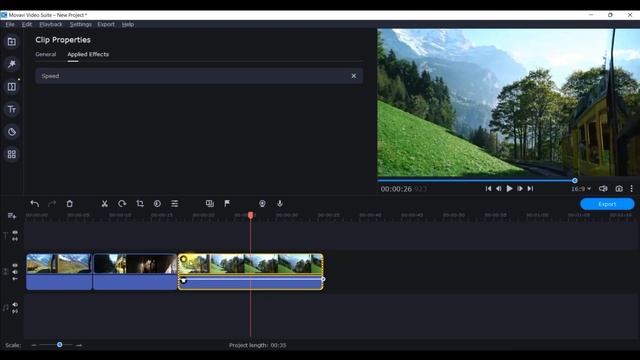Select the first mountain clip on timeline
This screenshot has width=640, height=360.
click(x=59, y=272)
